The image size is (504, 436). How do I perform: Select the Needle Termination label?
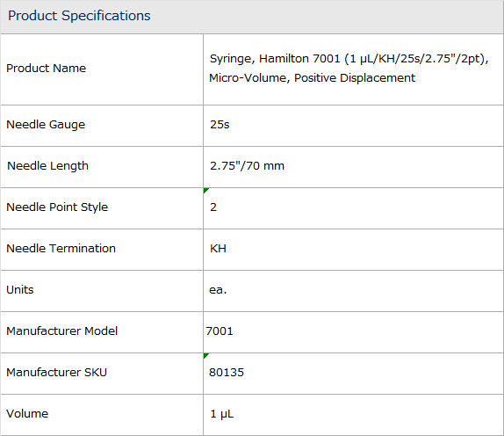click(61, 249)
